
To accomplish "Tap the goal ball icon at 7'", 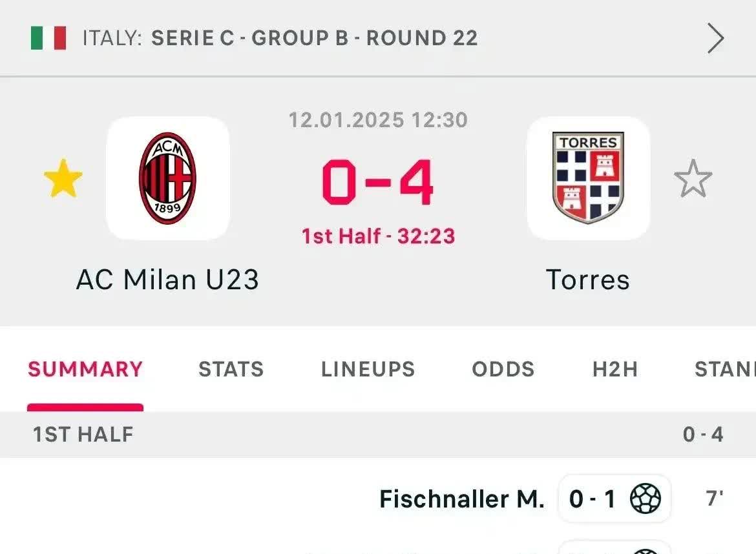I will pos(646,498).
